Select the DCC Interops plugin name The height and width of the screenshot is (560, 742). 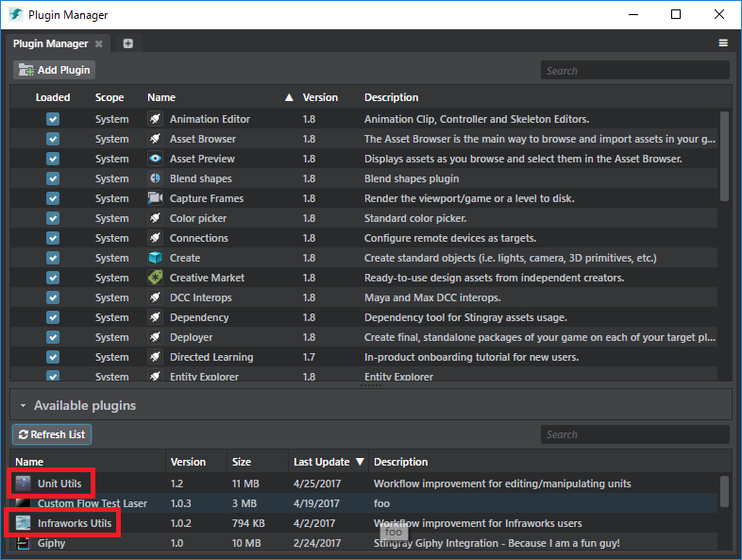click(x=201, y=297)
